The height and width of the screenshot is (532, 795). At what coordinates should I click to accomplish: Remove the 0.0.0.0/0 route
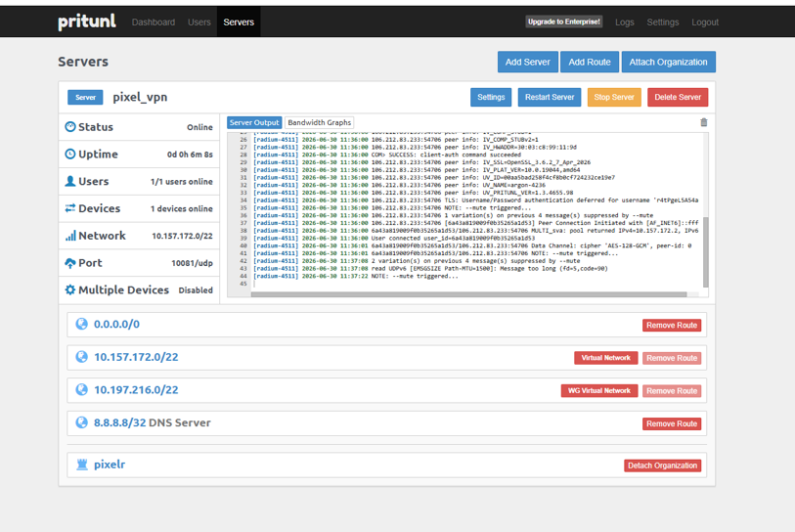click(671, 325)
